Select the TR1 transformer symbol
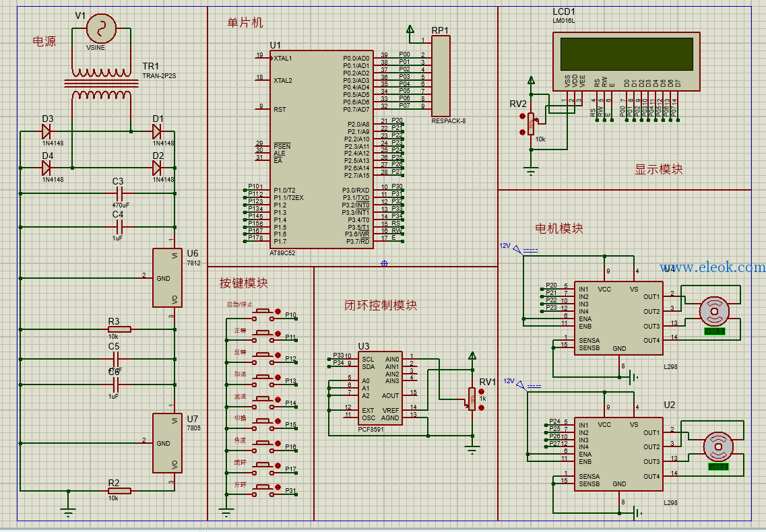766x532 pixels. 101,84
